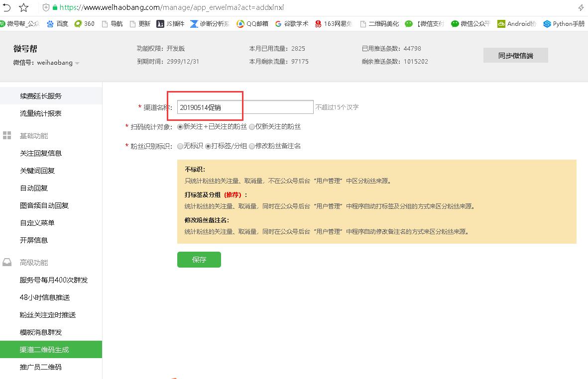Screen dimensions: 588x379
Task: Select 修改粉丝备注名 radio option
Action: tap(252, 146)
